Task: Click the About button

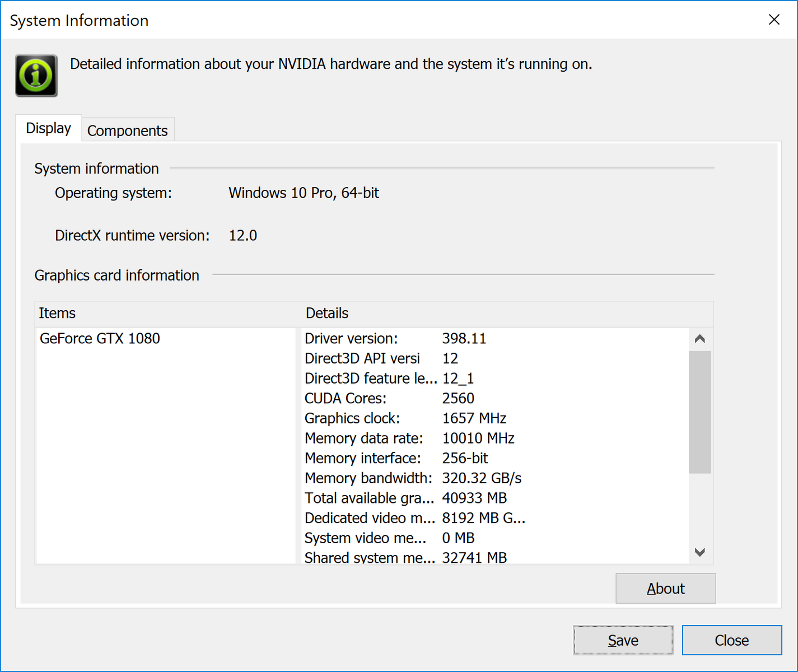Action: 665,589
